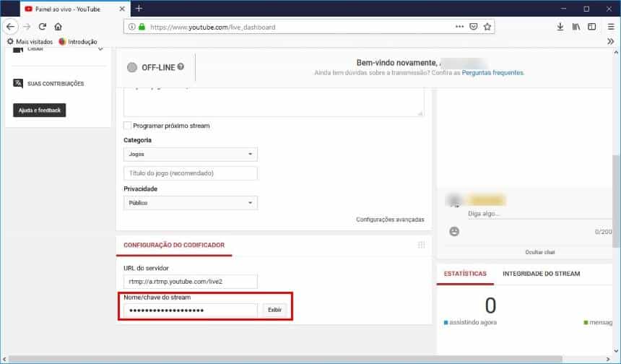
Task: Click the Título do jogo input field
Action: point(191,173)
